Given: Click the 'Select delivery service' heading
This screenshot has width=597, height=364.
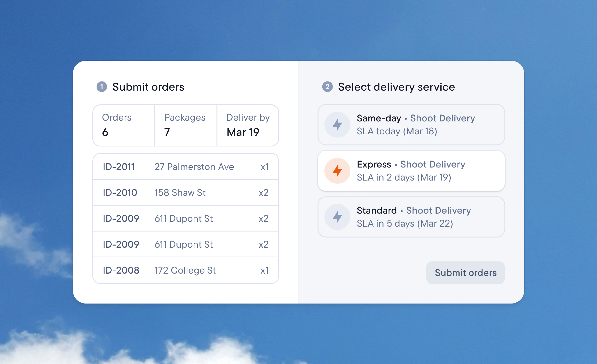Looking at the screenshot, I should pos(396,87).
